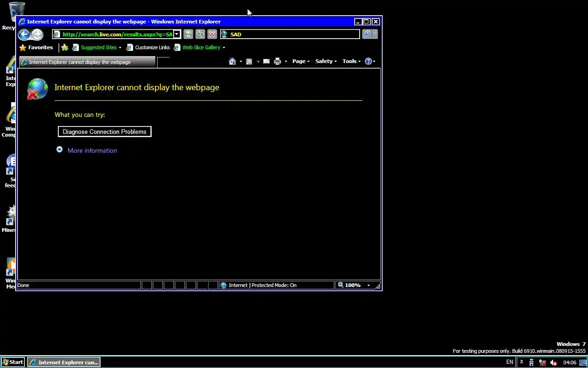Click the Home icon in command bar
This screenshot has height=368, width=588.
point(232,61)
